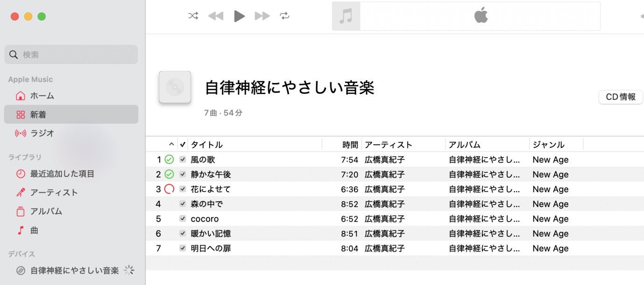Uncheck the checkbox for 明日への扉
The width and height of the screenshot is (644, 285).
pyautogui.click(x=183, y=248)
